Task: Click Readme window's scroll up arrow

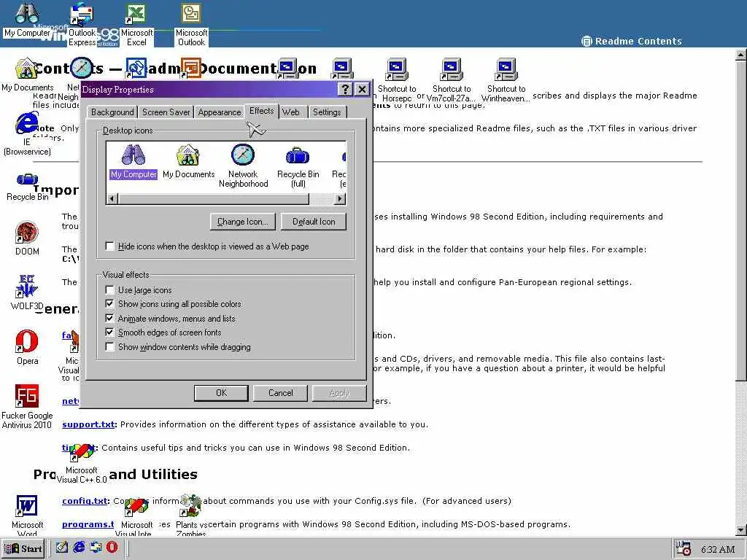Action: coord(741,54)
